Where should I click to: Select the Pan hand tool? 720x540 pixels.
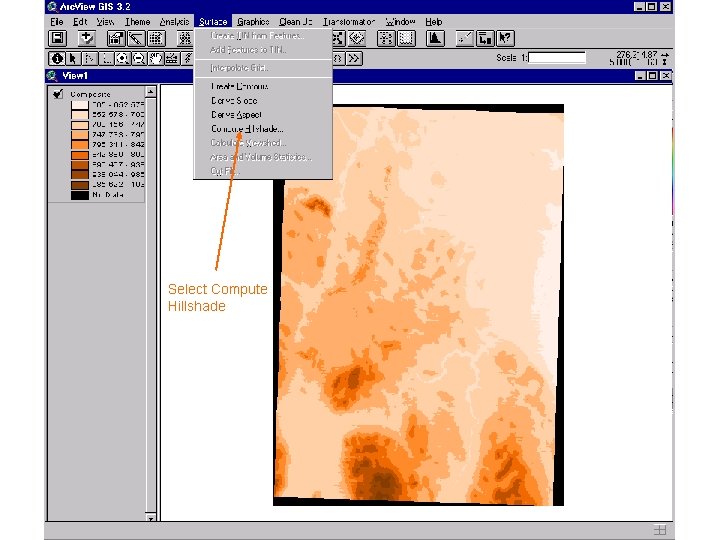click(156, 58)
